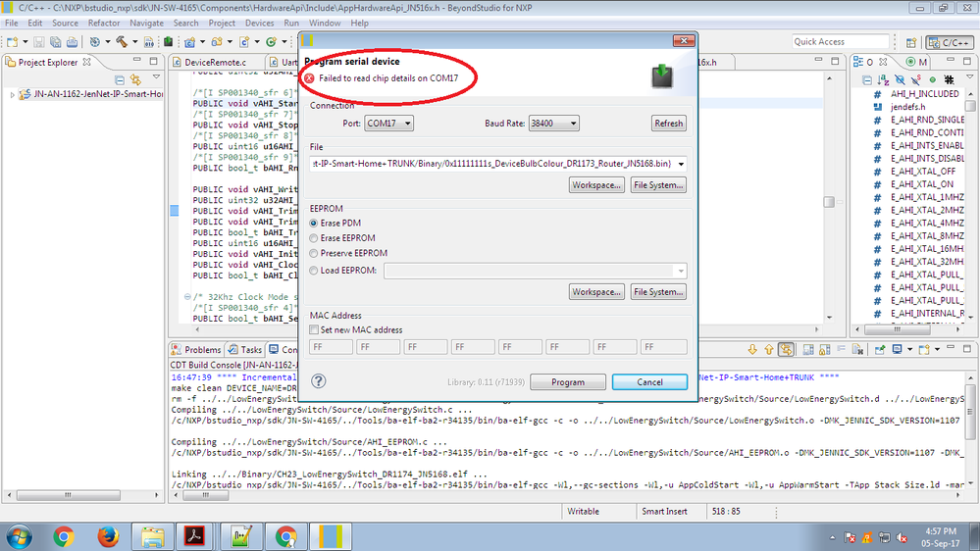Click File System button under EEPROM section
The height and width of the screenshot is (551, 980).
coord(658,292)
